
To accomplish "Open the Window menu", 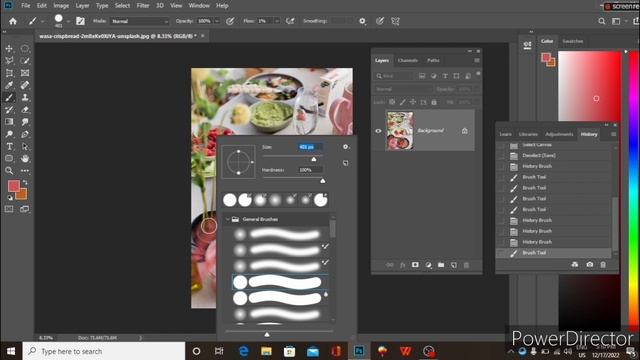I will click(199, 6).
